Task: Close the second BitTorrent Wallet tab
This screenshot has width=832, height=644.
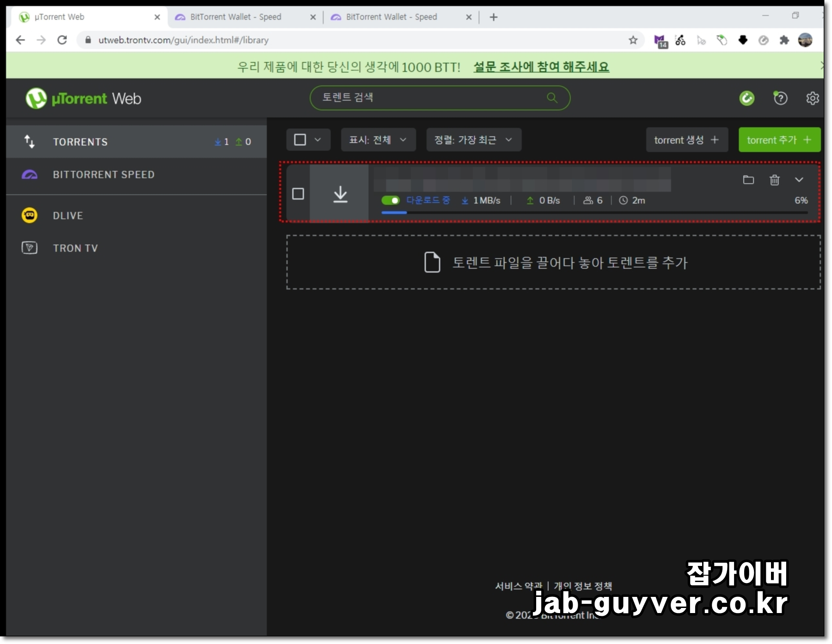Action: 469,17
